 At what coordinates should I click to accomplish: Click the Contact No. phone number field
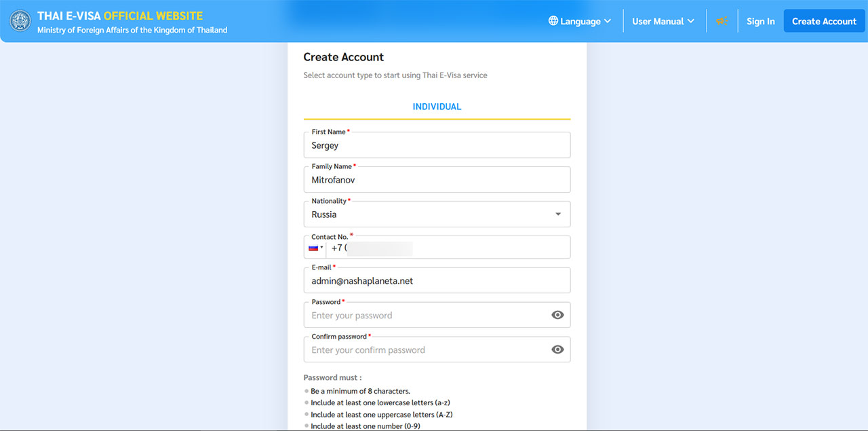[x=448, y=248]
